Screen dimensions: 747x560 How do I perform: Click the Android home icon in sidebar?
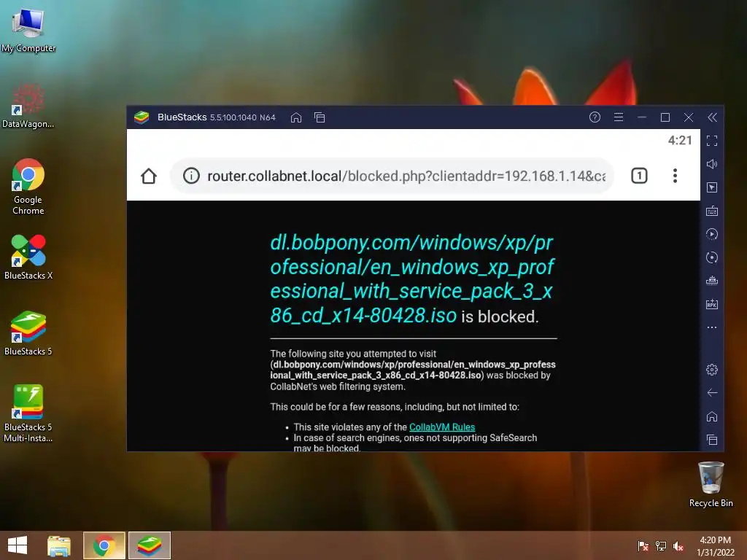pos(712,416)
